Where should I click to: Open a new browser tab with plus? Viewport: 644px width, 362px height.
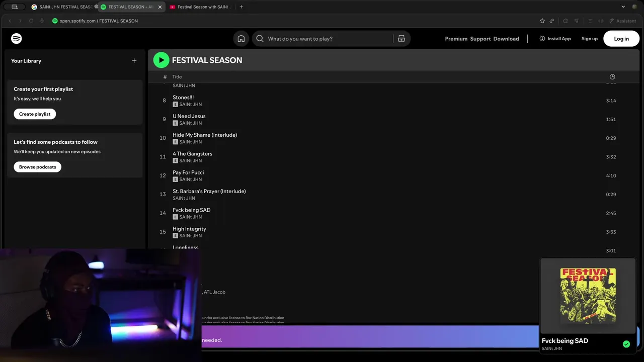coord(242,7)
